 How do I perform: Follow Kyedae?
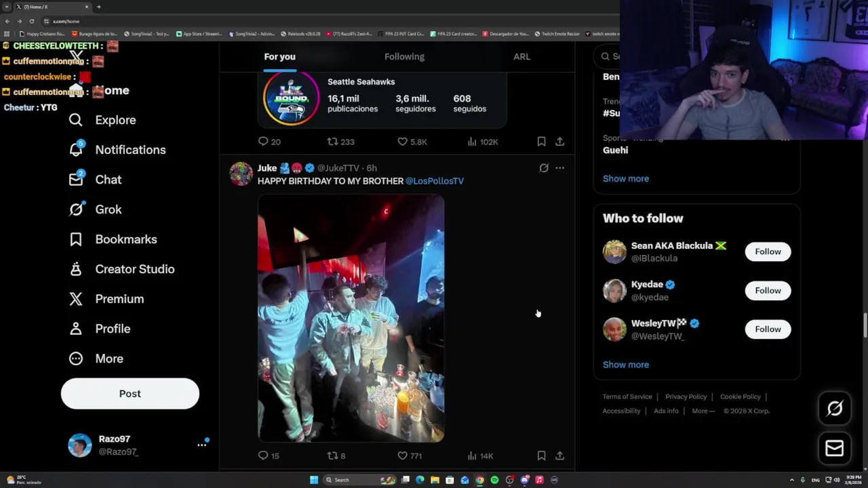pyautogui.click(x=768, y=291)
